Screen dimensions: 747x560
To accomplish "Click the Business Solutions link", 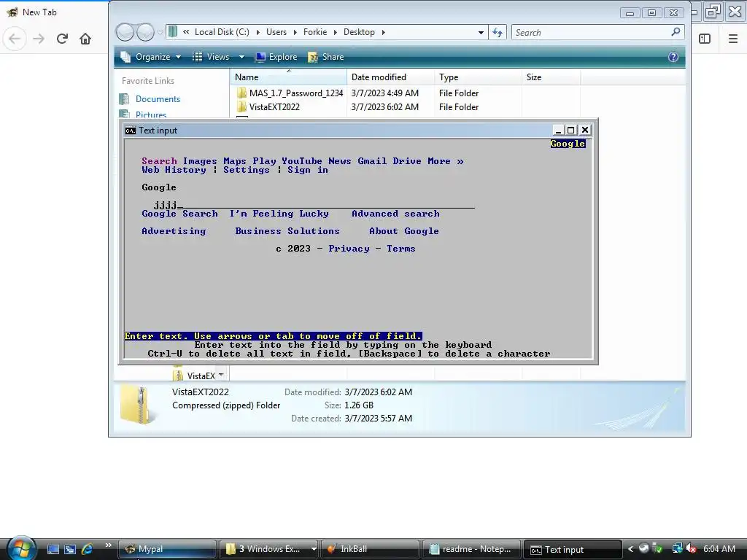I will coord(287,231).
